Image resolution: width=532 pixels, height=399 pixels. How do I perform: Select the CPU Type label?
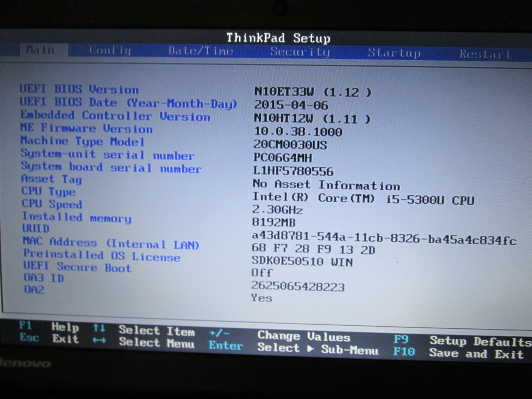pyautogui.click(x=48, y=192)
